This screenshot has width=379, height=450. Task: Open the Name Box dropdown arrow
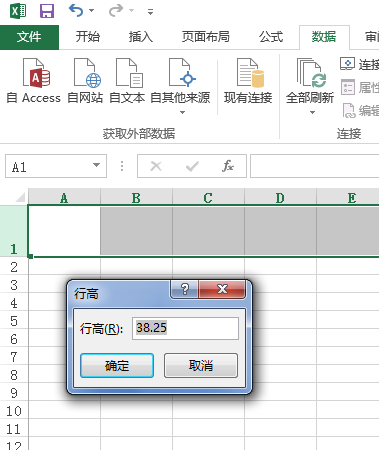point(96,165)
